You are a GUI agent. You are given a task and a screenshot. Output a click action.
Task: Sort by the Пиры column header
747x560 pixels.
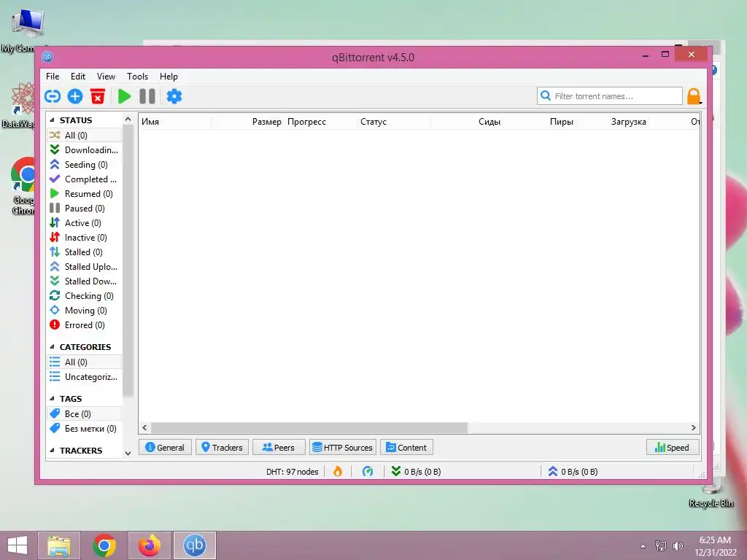tap(539, 122)
